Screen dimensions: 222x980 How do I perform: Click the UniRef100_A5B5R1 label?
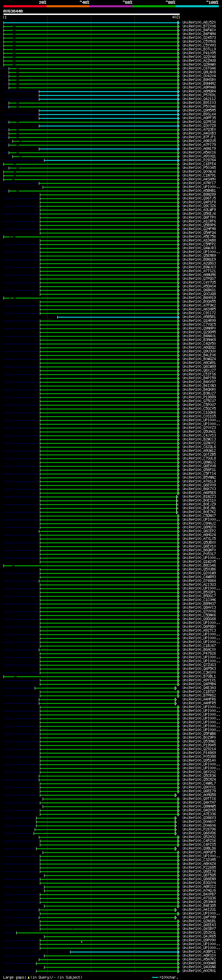pos(199,317)
